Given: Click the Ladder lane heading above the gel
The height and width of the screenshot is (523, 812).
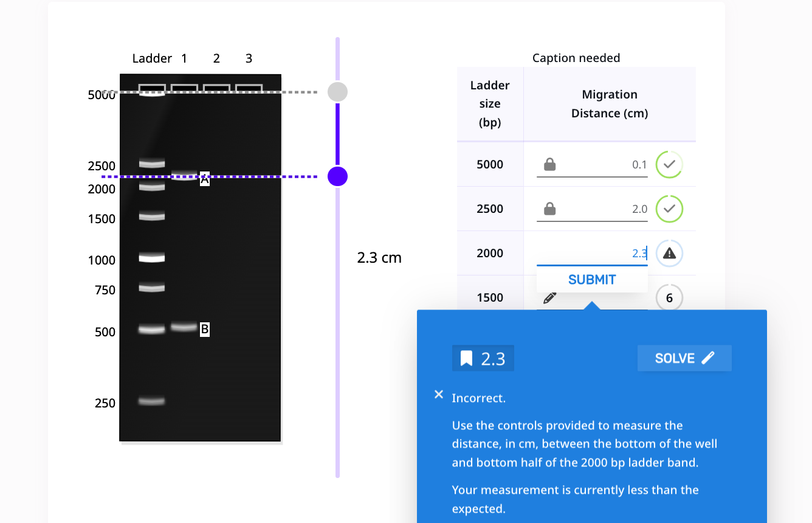Looking at the screenshot, I should click(152, 58).
